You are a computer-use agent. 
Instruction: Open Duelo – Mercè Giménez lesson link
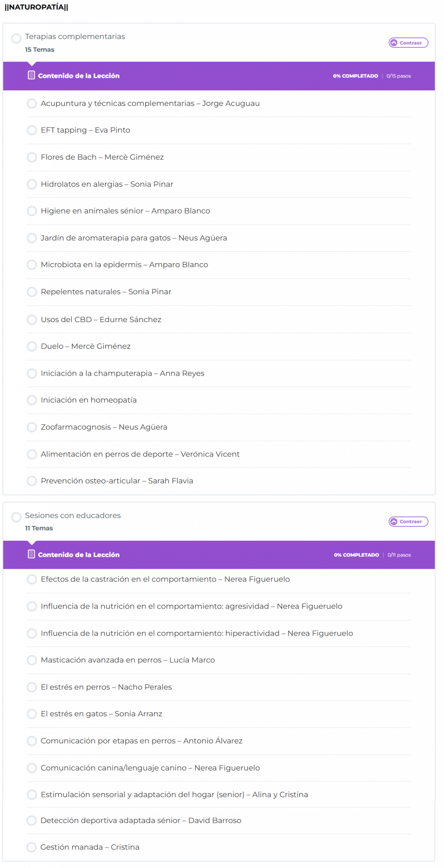click(86, 346)
